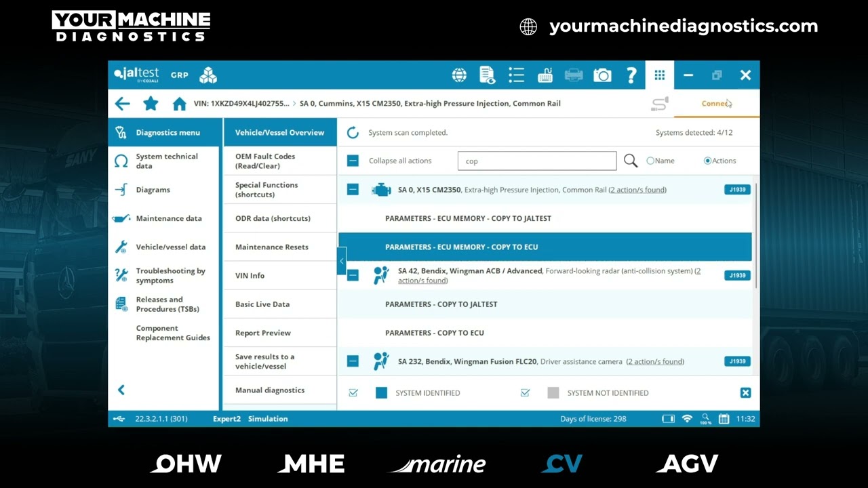The width and height of the screenshot is (868, 488).
Task: Click the cable connection icon
Action: [x=660, y=104]
